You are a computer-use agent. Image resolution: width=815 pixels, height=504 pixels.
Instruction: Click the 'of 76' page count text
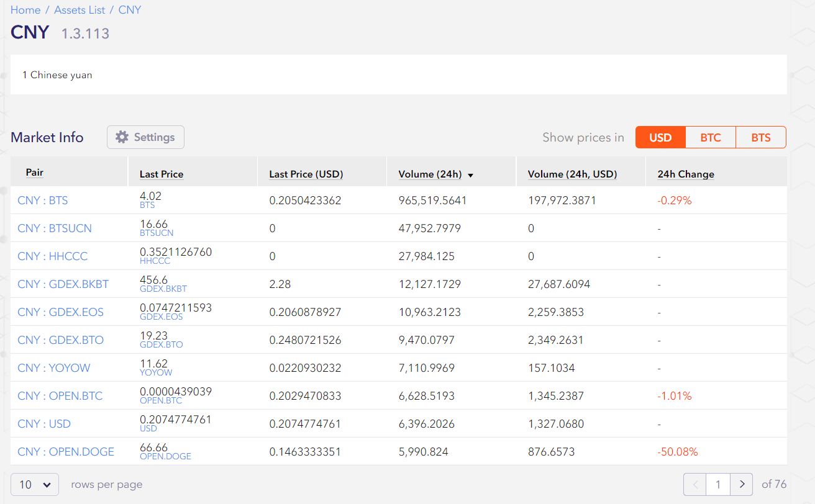(774, 484)
